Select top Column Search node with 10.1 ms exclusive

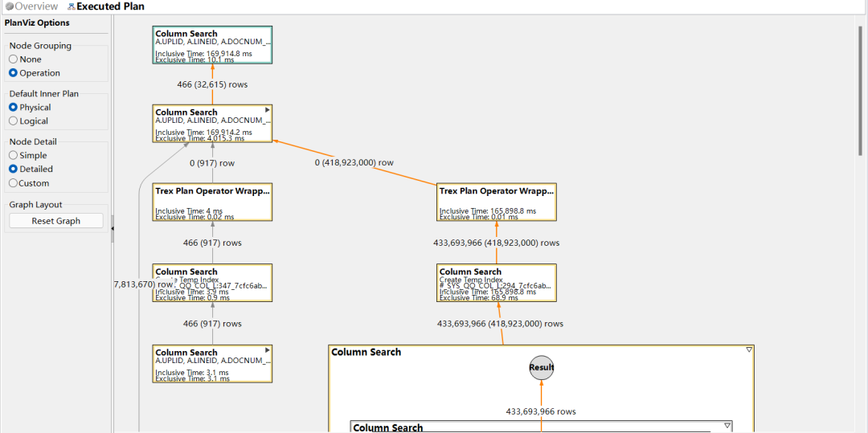pyautogui.click(x=212, y=45)
